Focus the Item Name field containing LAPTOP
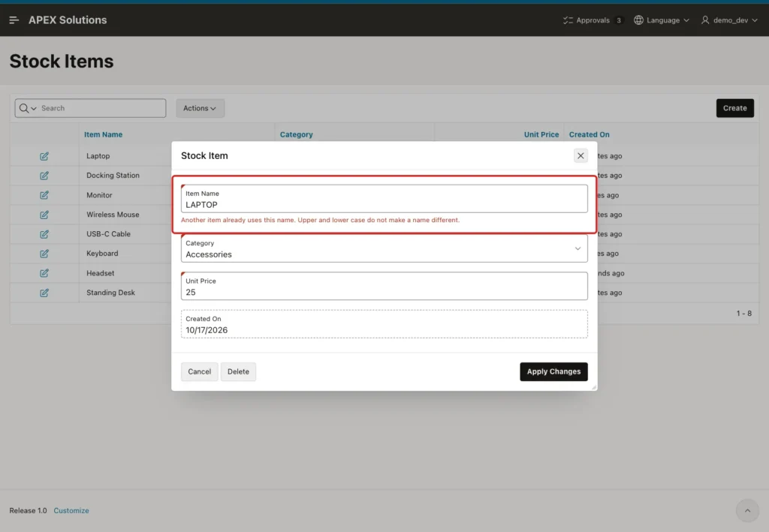This screenshot has height=532, width=769. pyautogui.click(x=384, y=199)
